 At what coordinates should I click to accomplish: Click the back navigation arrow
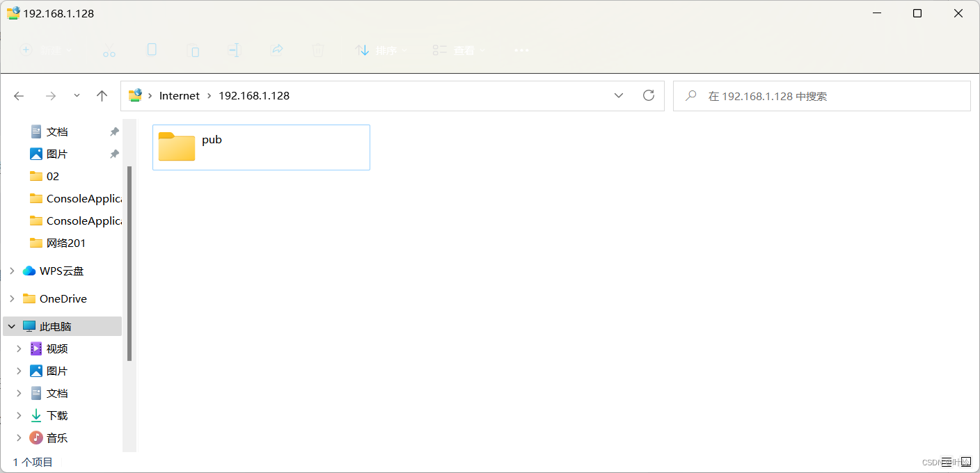pos(19,95)
